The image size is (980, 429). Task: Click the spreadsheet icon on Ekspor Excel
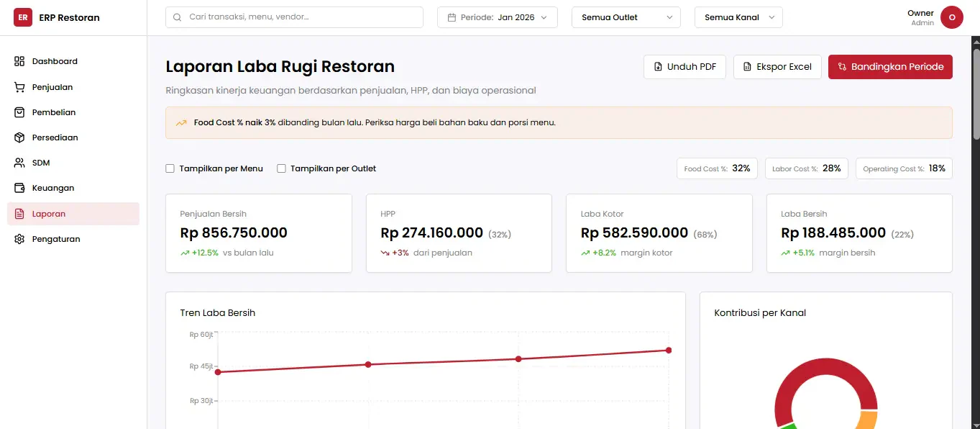click(x=747, y=67)
